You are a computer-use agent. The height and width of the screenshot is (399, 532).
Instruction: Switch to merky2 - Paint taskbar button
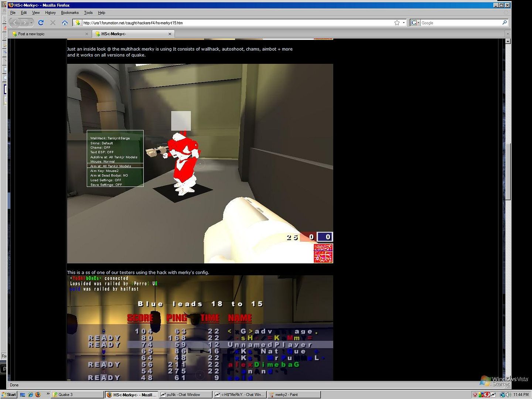[x=294, y=395]
